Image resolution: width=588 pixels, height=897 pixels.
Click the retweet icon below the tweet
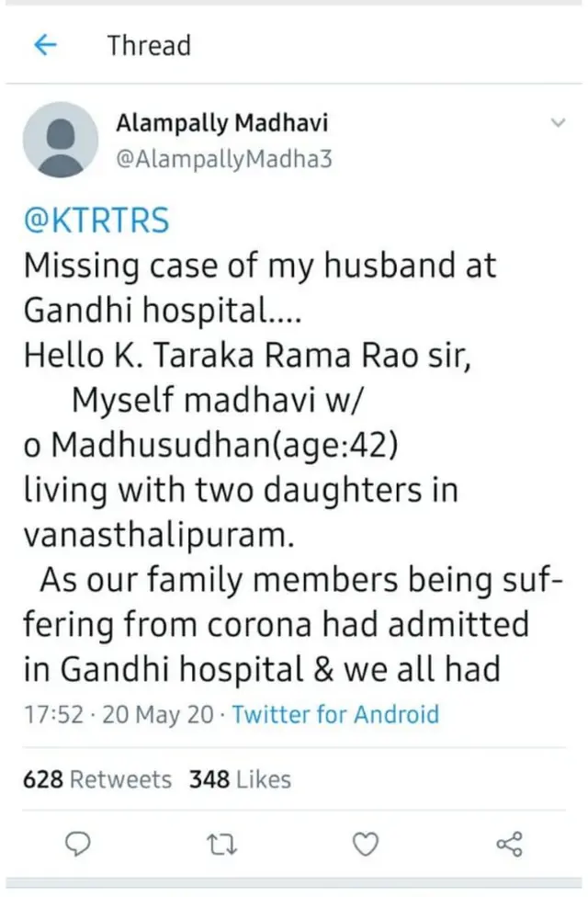[222, 844]
